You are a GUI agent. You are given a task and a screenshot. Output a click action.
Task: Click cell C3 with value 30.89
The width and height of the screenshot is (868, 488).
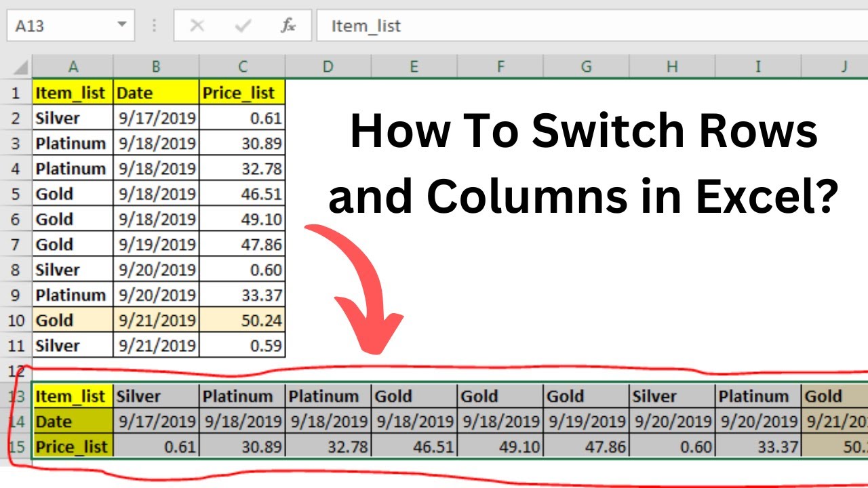tap(242, 143)
